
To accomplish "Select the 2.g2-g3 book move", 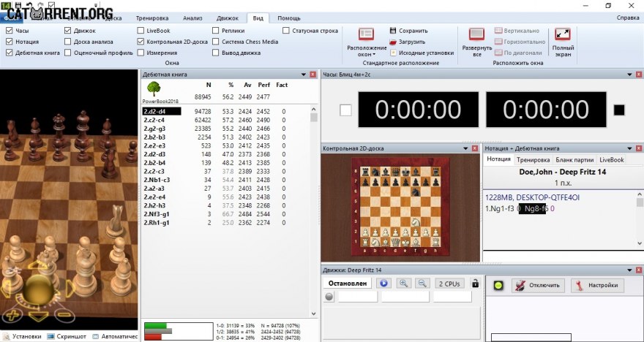I will pyautogui.click(x=154, y=129).
